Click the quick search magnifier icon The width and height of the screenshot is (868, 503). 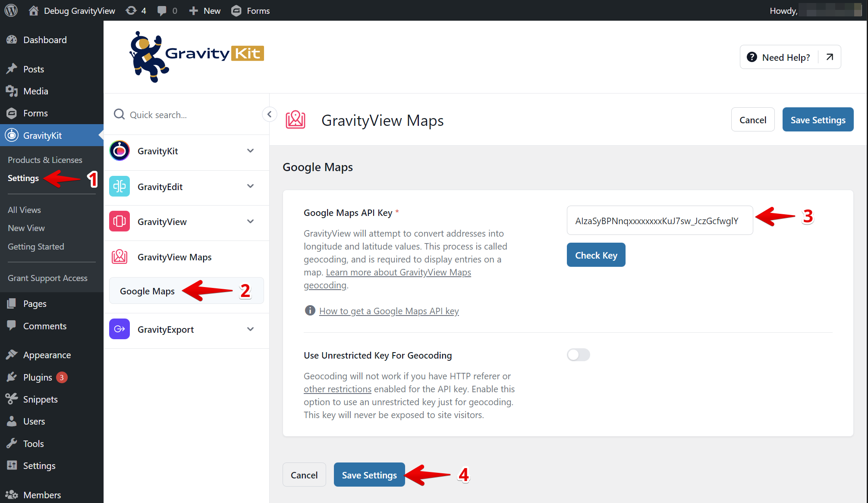pyautogui.click(x=119, y=114)
